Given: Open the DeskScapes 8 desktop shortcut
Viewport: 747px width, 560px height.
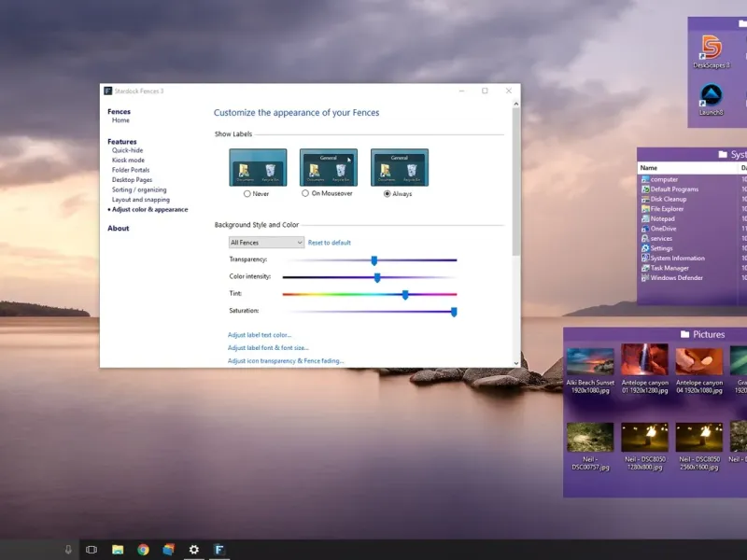Looking at the screenshot, I should [712, 51].
